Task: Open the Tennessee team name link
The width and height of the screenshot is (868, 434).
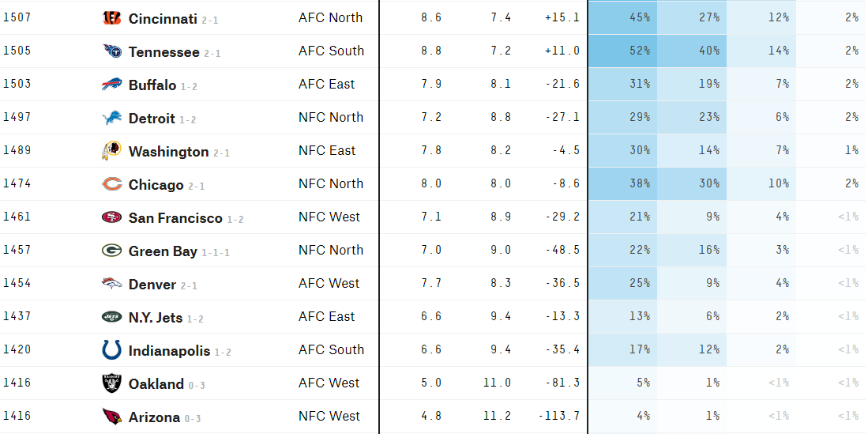Action: click(163, 51)
